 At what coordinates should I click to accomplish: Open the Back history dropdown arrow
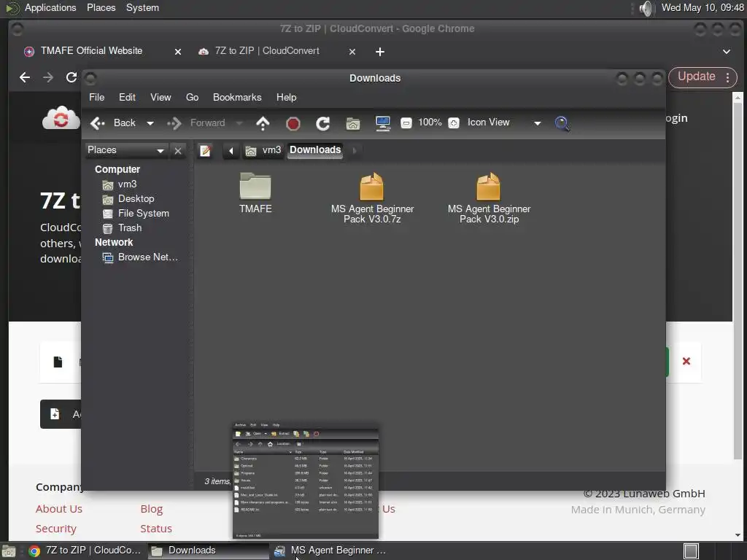click(150, 123)
